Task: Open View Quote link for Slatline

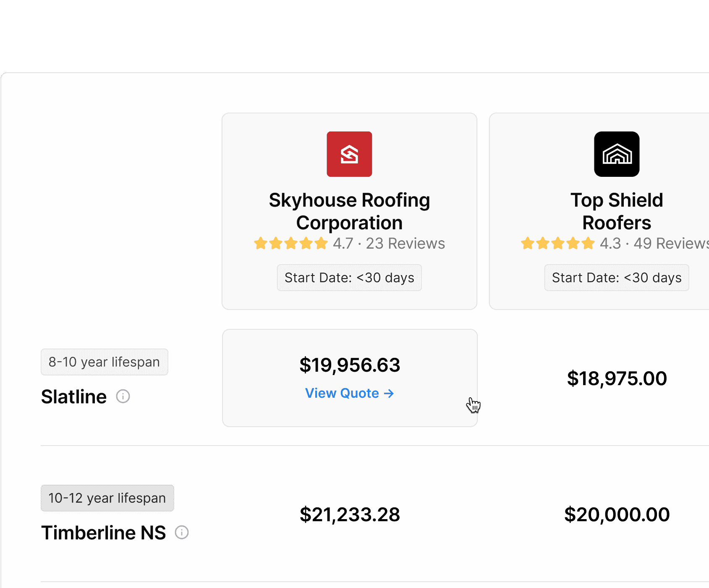Action: (x=349, y=393)
